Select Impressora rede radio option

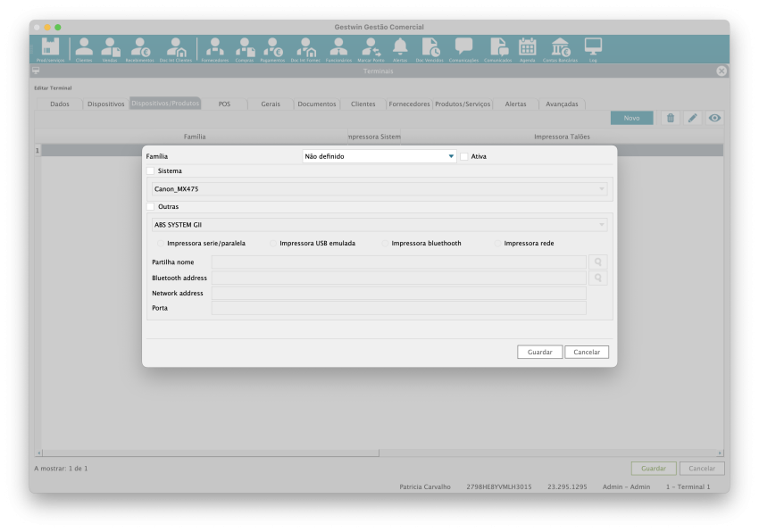click(x=499, y=243)
